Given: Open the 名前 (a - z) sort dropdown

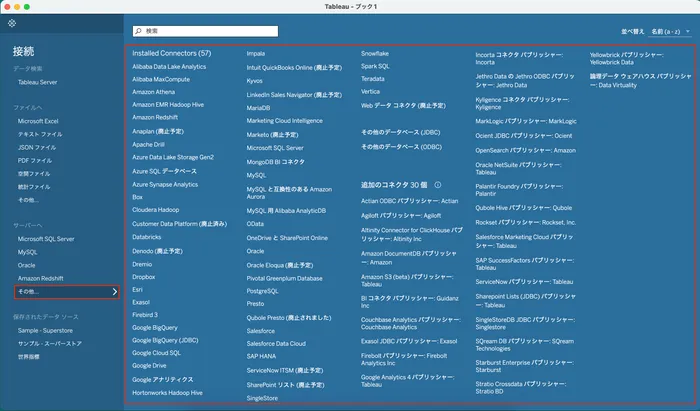Looking at the screenshot, I should (671, 32).
